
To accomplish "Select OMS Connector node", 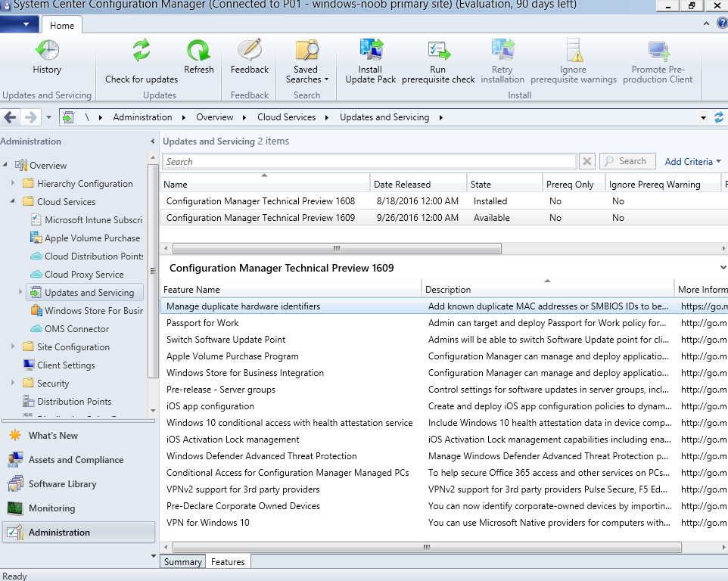I will click(x=70, y=328).
